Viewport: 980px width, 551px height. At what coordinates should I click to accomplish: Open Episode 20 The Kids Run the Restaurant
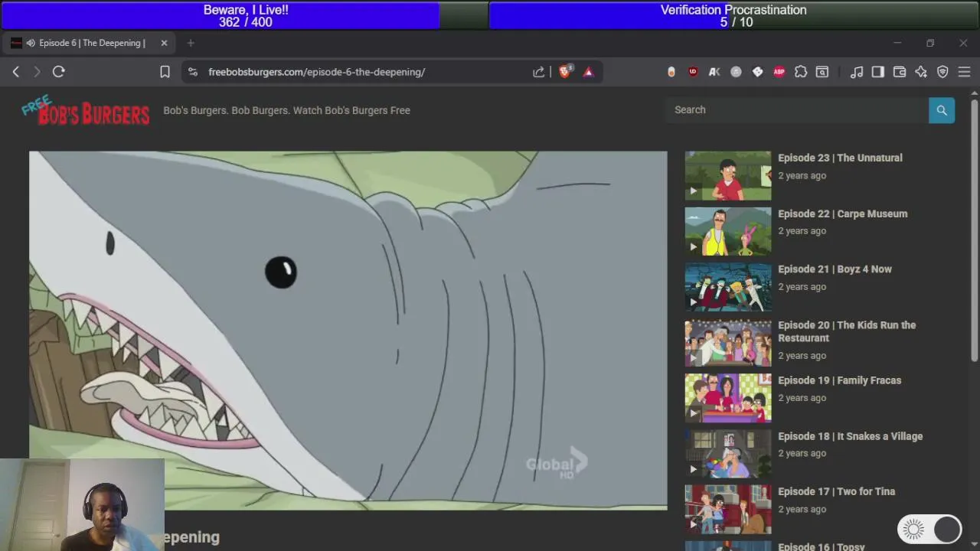pos(847,331)
